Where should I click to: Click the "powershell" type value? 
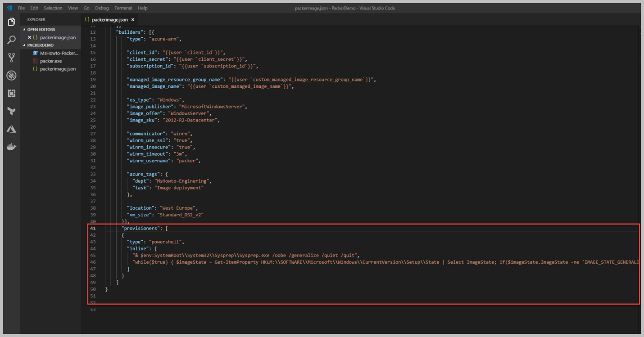(165, 242)
